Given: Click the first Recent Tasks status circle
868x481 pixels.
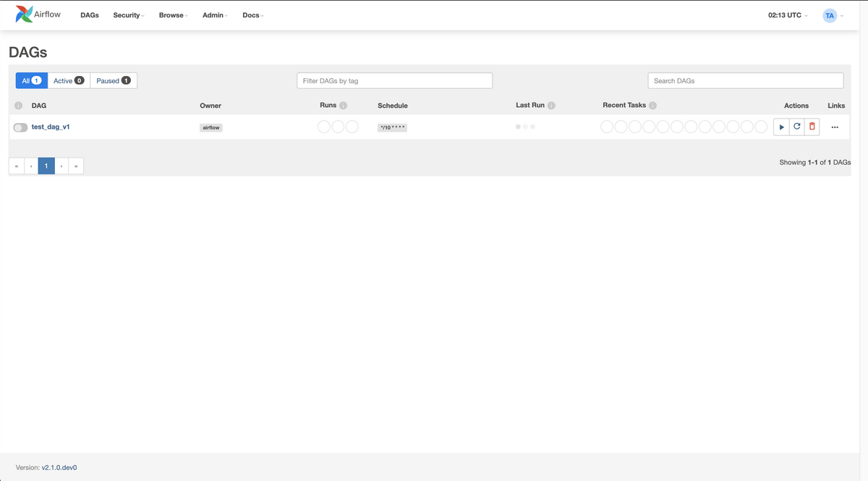Looking at the screenshot, I should pos(608,127).
